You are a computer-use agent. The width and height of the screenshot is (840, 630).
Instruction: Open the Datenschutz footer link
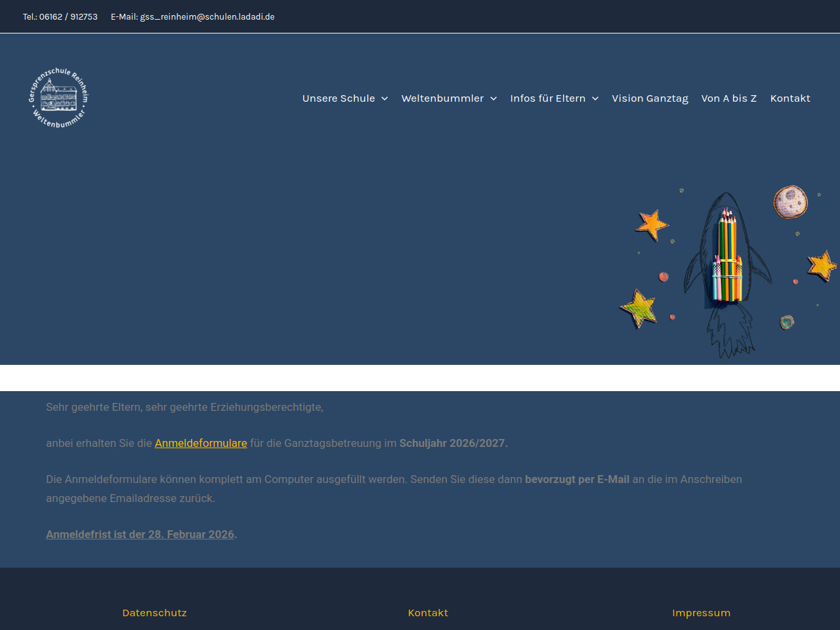click(154, 613)
